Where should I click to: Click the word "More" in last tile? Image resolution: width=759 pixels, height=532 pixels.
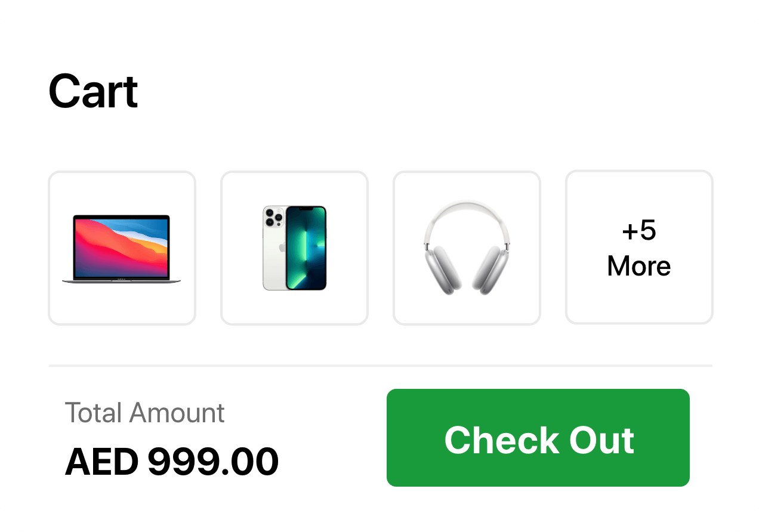(639, 266)
